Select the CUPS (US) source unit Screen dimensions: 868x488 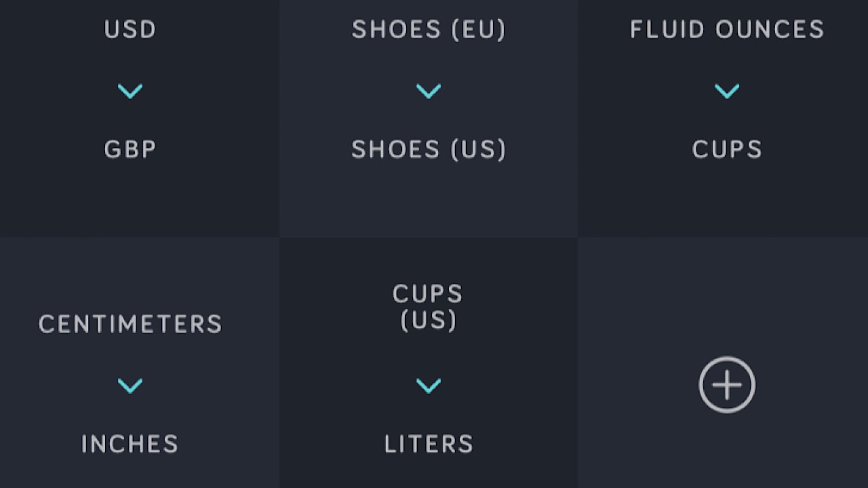click(429, 306)
